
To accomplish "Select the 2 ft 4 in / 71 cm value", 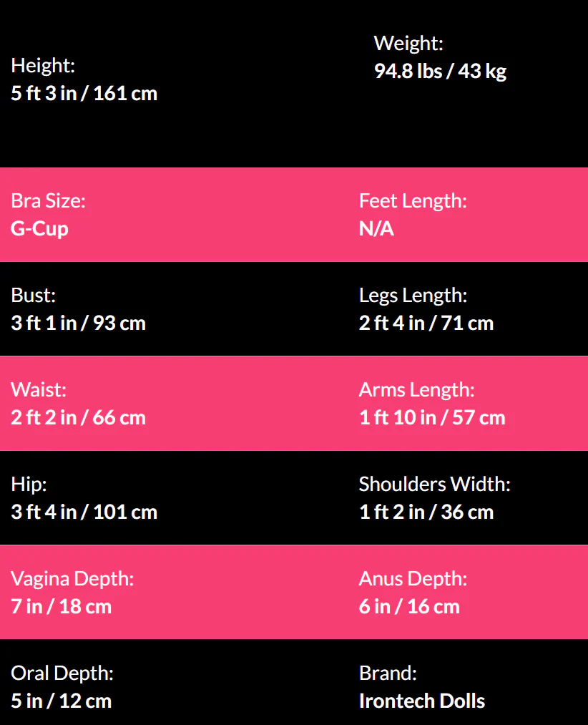I will pos(426,323).
